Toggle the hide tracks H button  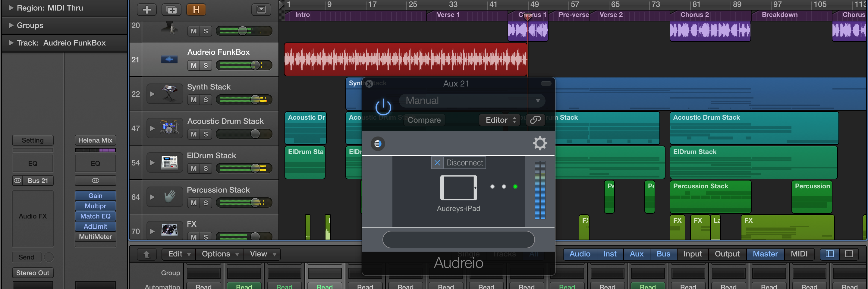click(x=196, y=10)
